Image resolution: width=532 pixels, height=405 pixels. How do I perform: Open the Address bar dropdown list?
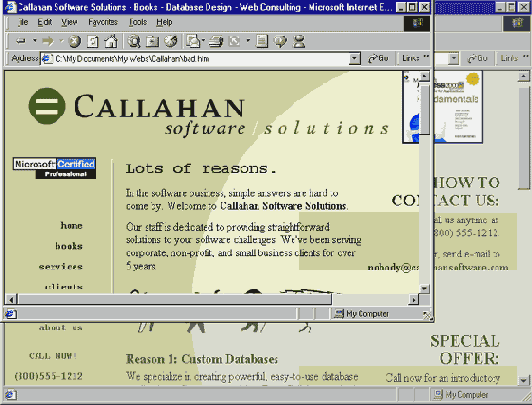click(x=354, y=58)
